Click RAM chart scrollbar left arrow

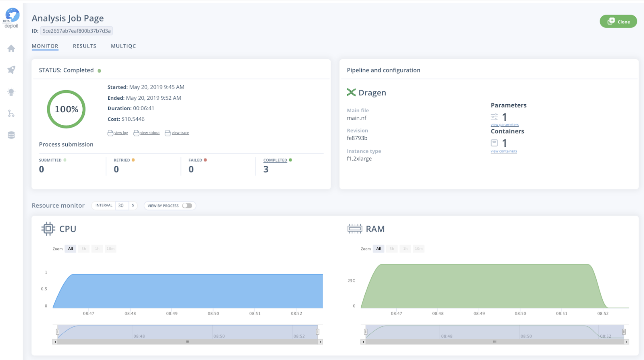(x=363, y=342)
